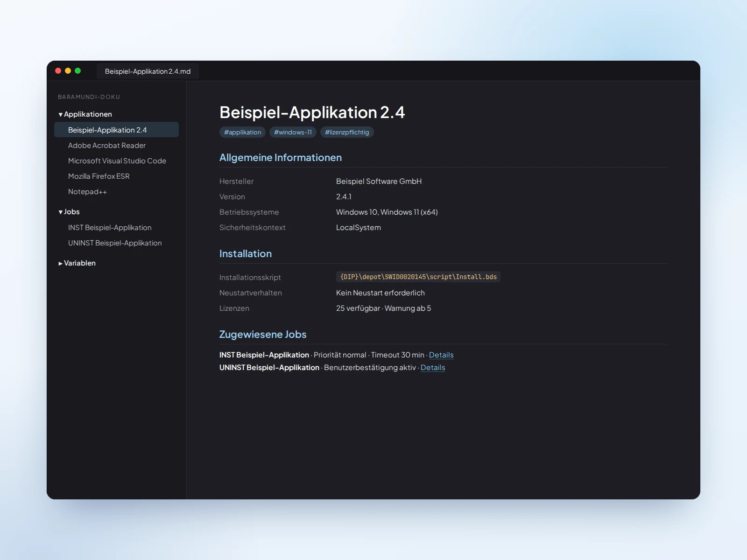Click bold INST Beispiel-Applikation in job list
The image size is (747, 560).
[x=264, y=355]
